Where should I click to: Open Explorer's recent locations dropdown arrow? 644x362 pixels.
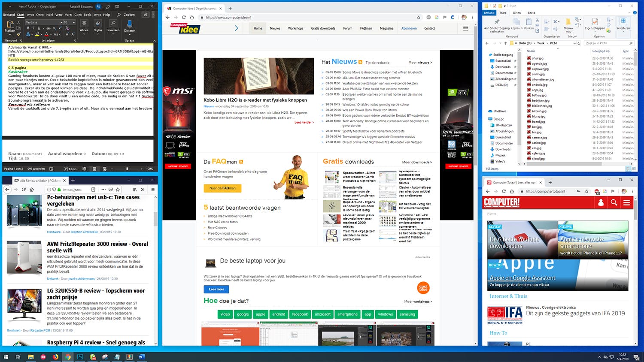(500, 43)
